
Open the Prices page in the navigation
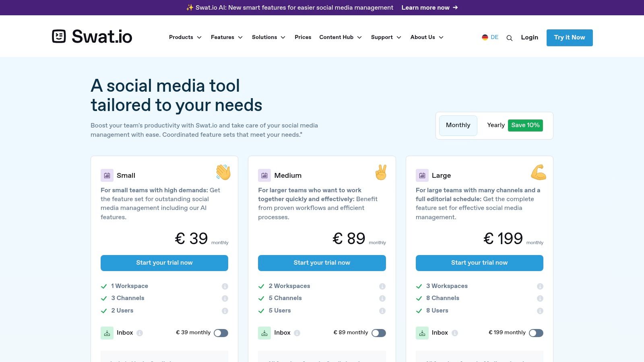[x=303, y=37]
